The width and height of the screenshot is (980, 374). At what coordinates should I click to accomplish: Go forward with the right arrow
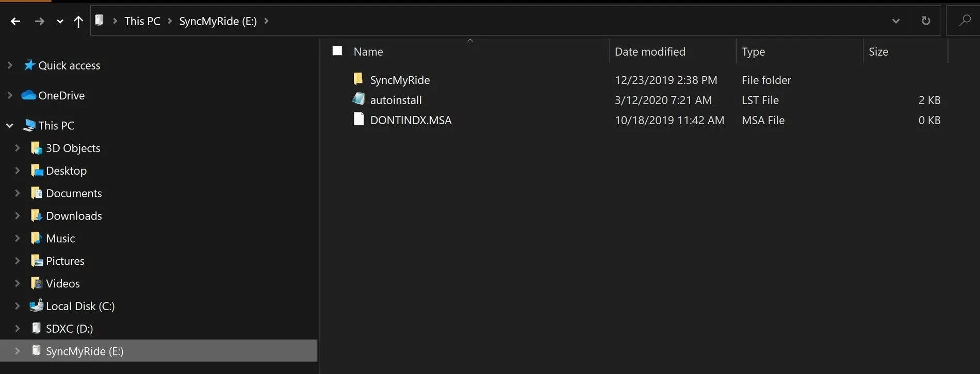39,21
